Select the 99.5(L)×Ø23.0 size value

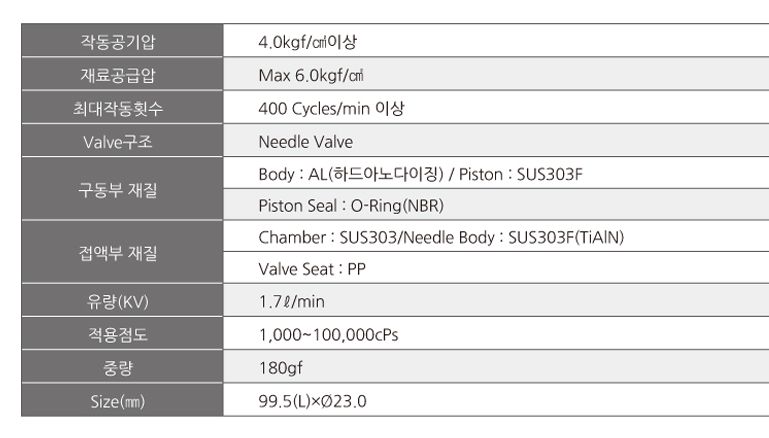tap(312, 401)
